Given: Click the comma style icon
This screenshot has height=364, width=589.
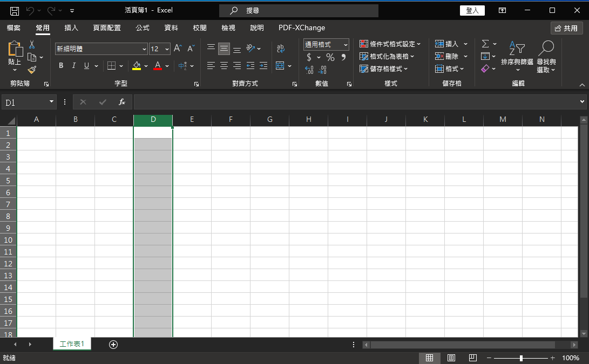Looking at the screenshot, I should pos(344,57).
